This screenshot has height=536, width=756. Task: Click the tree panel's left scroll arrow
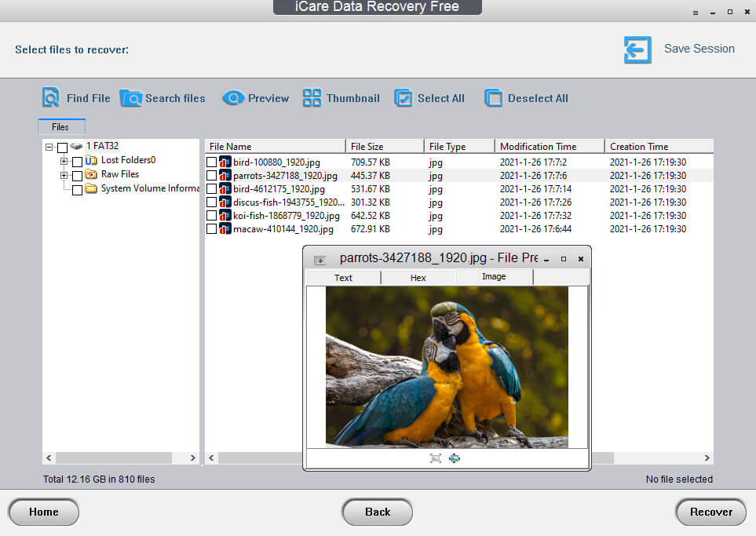tap(49, 458)
